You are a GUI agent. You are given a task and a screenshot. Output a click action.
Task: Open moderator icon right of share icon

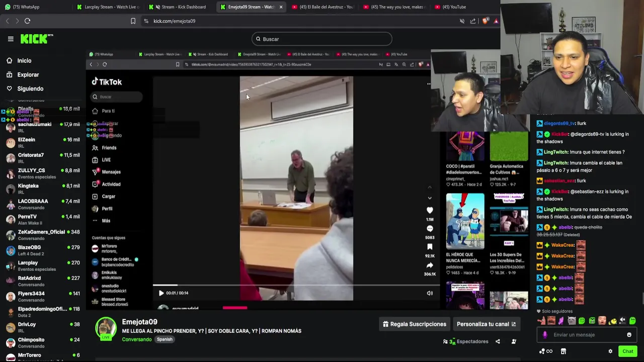(514, 341)
